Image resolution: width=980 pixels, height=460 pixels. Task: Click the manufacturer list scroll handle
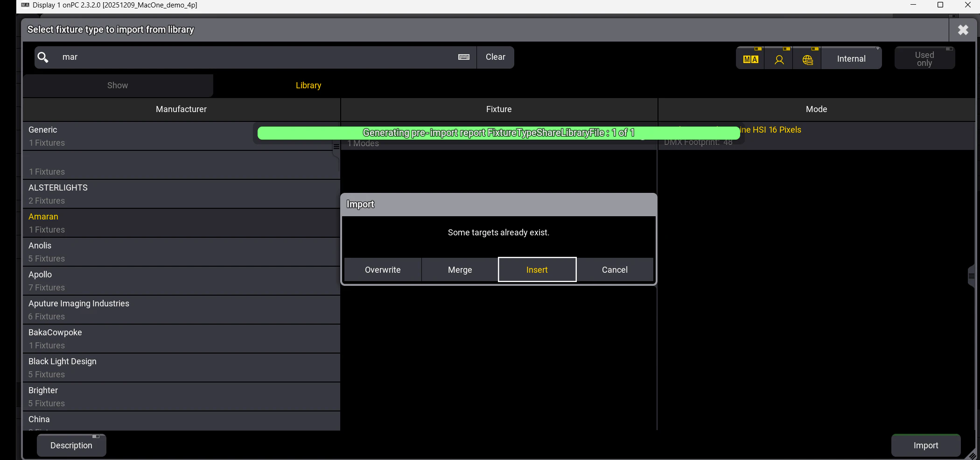[x=336, y=147]
